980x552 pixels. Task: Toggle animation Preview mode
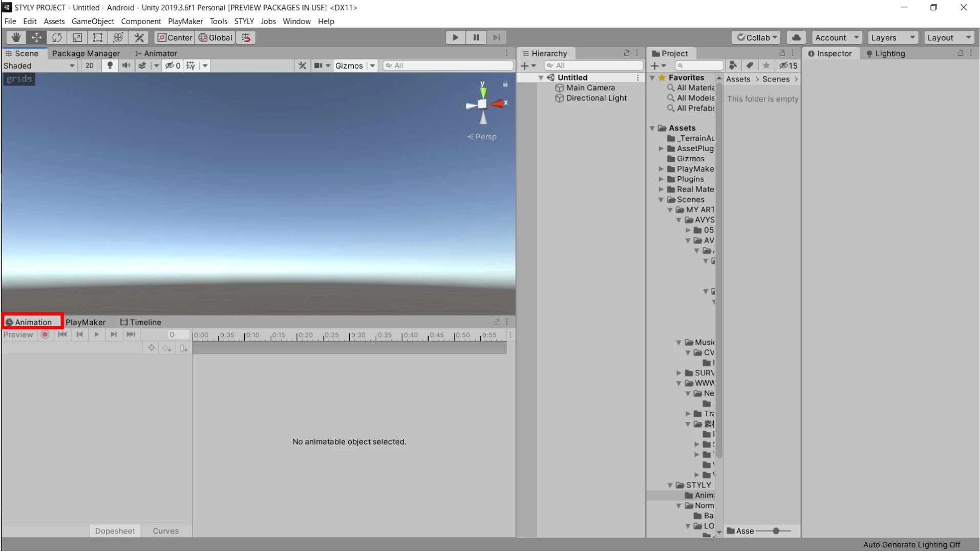click(x=18, y=335)
